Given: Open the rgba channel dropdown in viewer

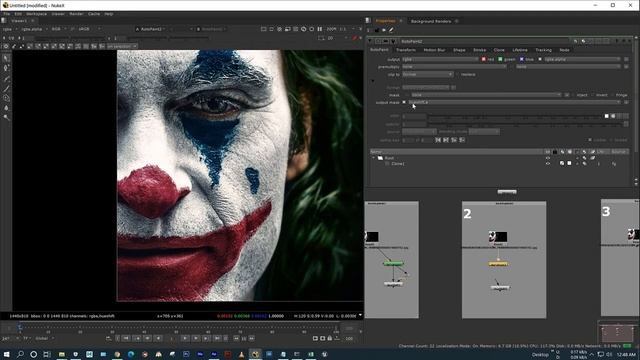Looking at the screenshot, I should pos(10,29).
